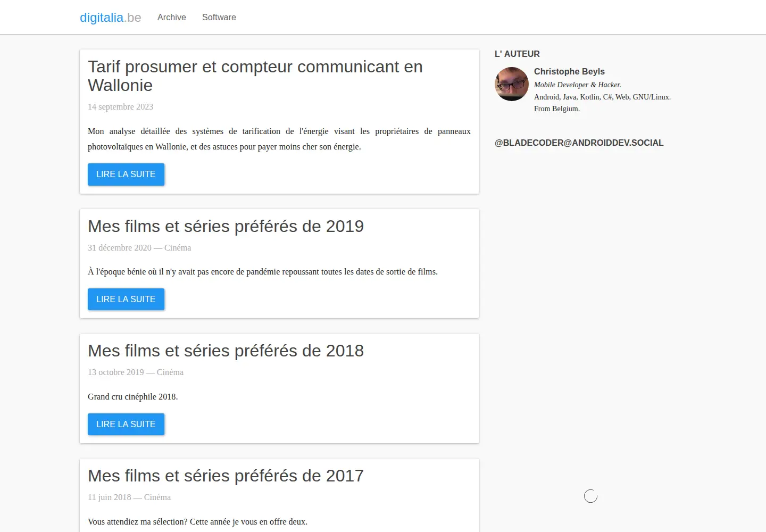Click 'Android, Java, Kotlin, C#, Web, GNU/Linux.' text
This screenshot has height=532, width=766.
[602, 97]
